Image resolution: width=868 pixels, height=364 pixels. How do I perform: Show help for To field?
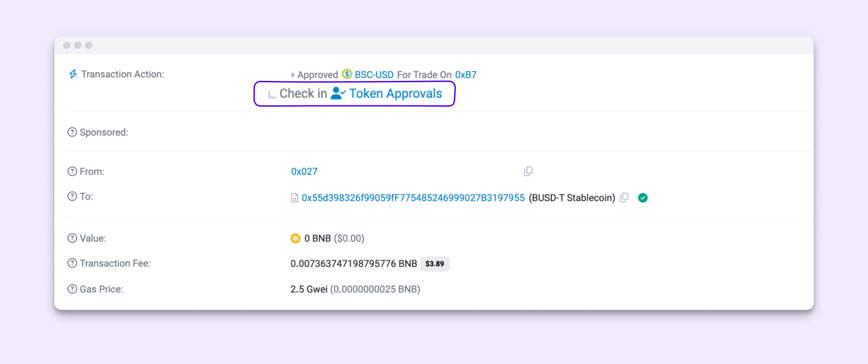click(x=72, y=196)
